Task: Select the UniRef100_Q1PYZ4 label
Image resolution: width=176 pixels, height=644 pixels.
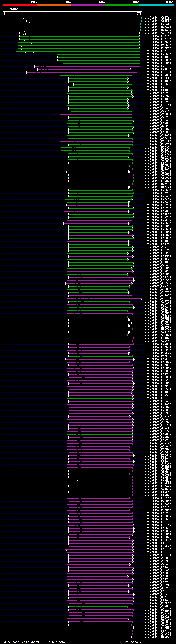Action: tap(158, 302)
